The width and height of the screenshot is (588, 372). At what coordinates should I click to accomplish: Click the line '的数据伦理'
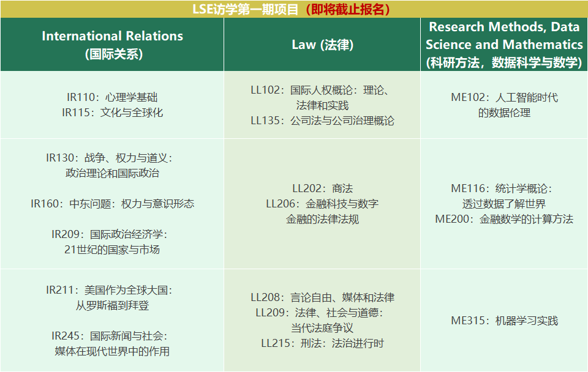(504, 113)
